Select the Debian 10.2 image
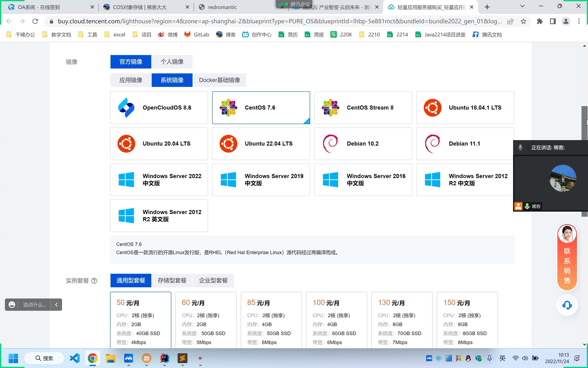 click(363, 144)
